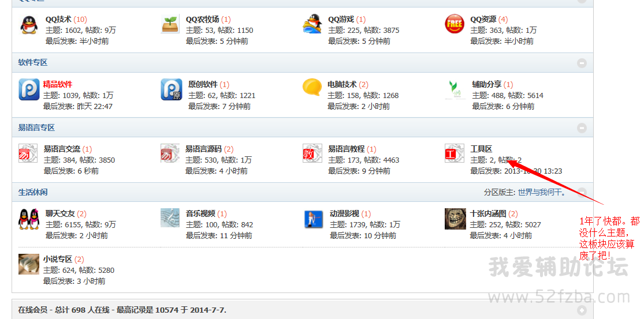
Task: Click the 易语言教程 forum icon
Action: (x=312, y=153)
